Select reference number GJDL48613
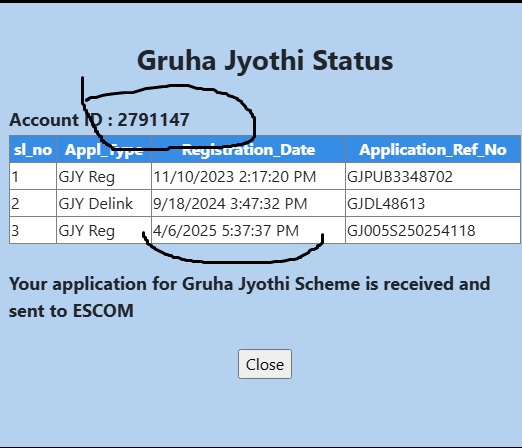 (386, 204)
